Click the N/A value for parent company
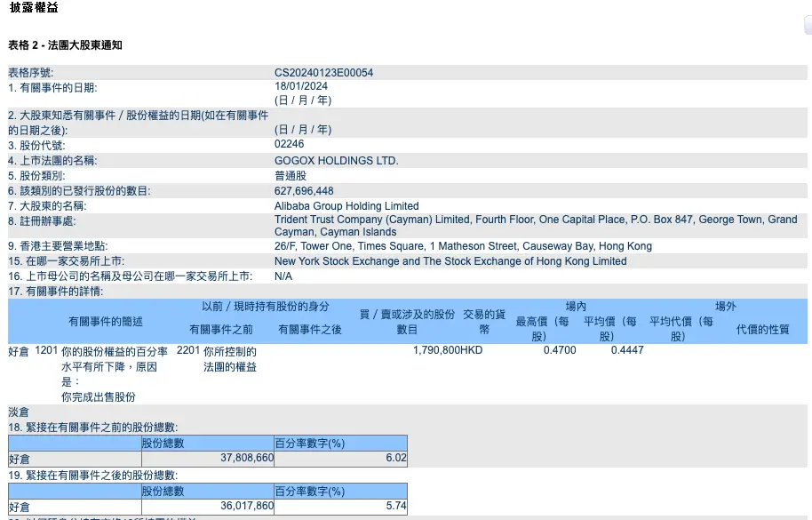812x520 pixels. coord(283,276)
